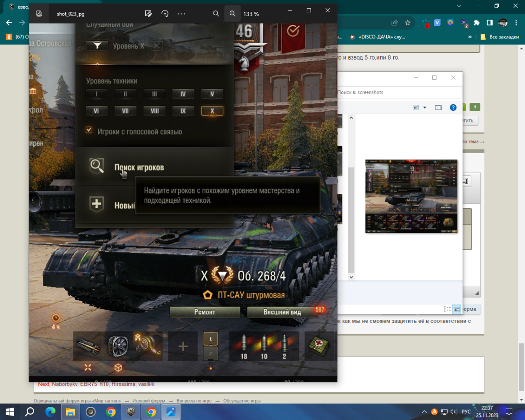Click magnifier icon beside Поиск игроков
525x420 pixels.
click(x=97, y=166)
